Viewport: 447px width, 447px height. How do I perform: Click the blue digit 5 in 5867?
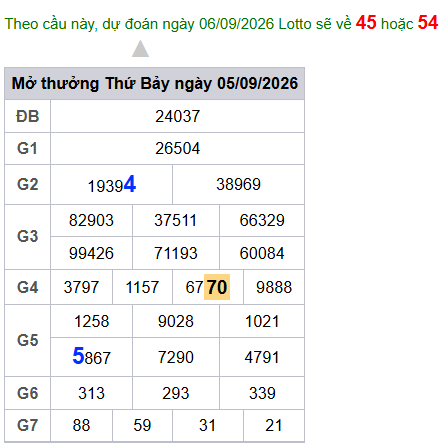click(78, 355)
